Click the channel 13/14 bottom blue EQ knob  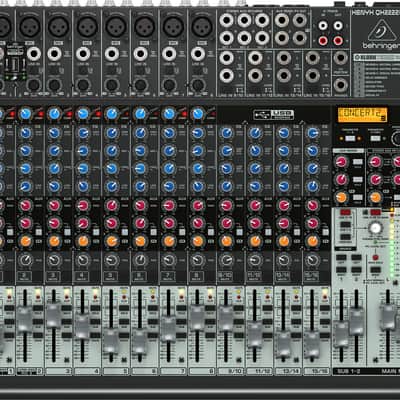click(284, 186)
